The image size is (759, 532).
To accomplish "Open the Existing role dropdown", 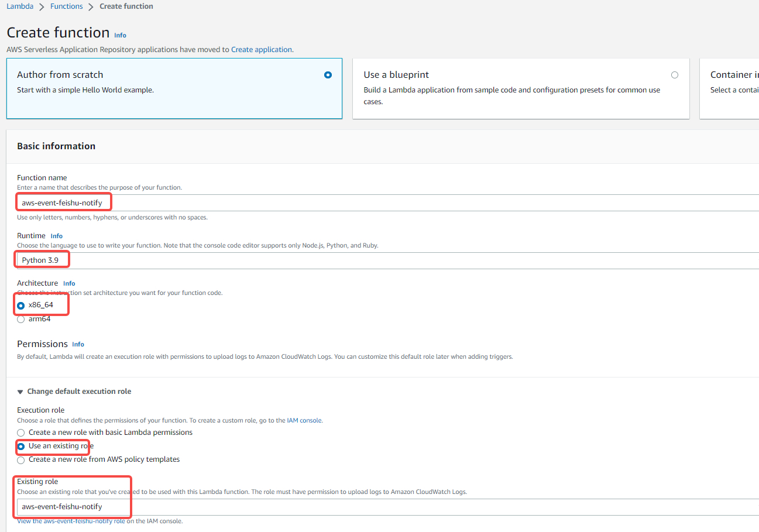I will pos(388,507).
